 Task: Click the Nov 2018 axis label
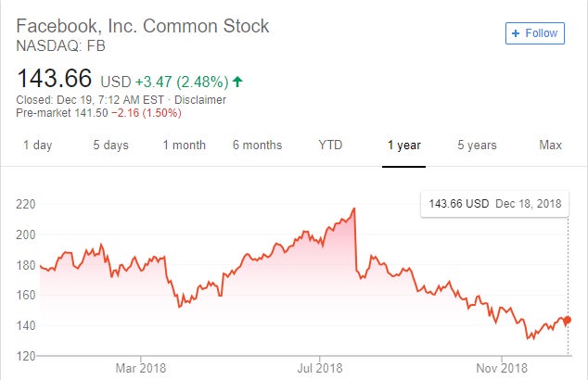pos(502,368)
